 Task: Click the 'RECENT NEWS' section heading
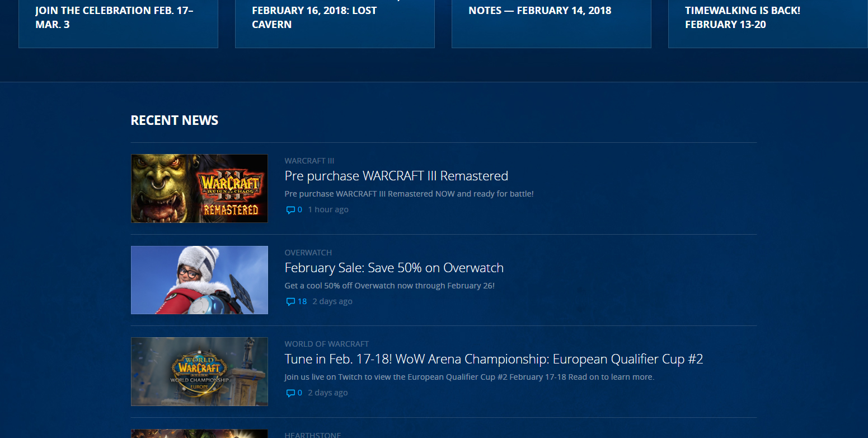click(175, 120)
